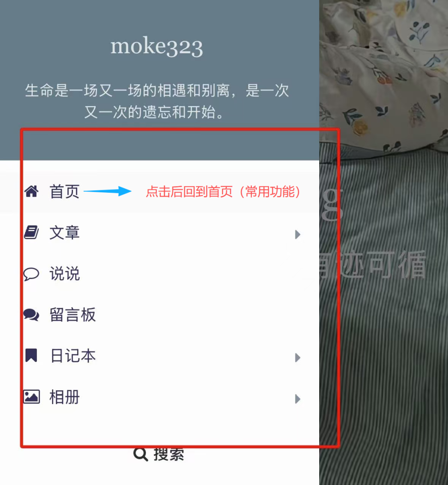
Task: Click the home icon beside 首页
Action: tap(32, 191)
